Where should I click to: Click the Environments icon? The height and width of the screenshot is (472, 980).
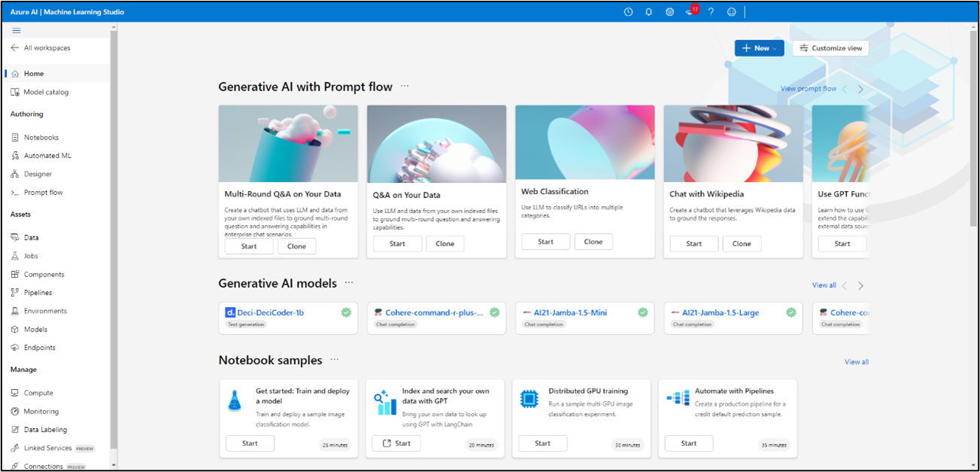[15, 311]
